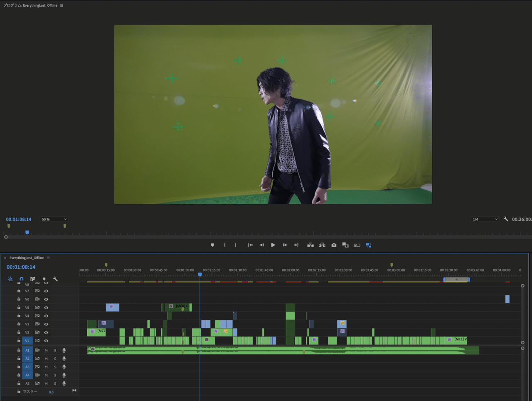Click Program monitor timecode 00:01:08:14
Image resolution: width=532 pixels, height=401 pixels.
click(19, 219)
